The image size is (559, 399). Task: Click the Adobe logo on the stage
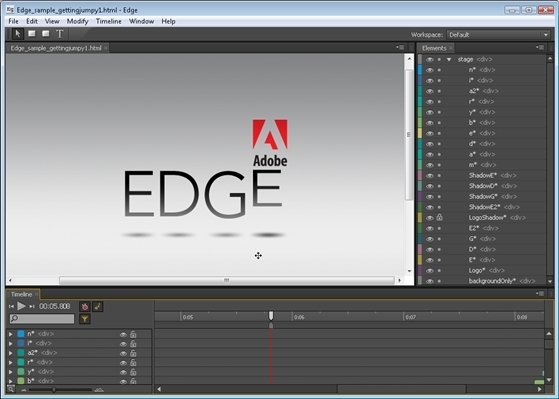270,143
